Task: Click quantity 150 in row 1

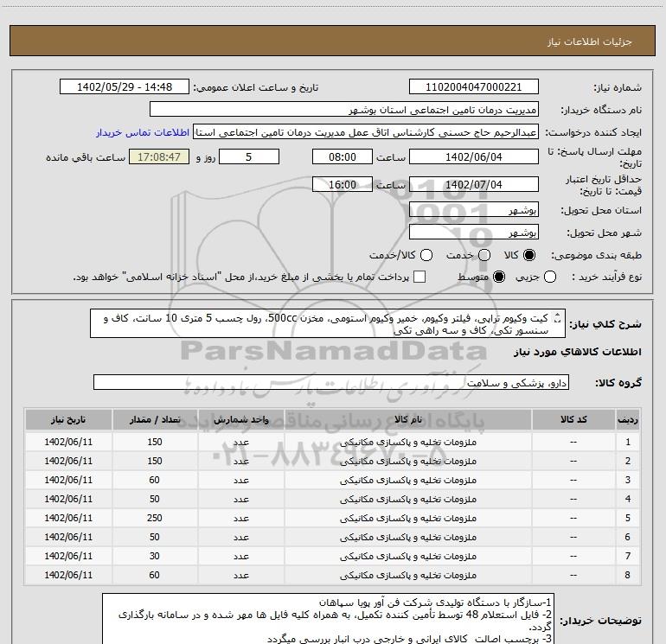Action: (155, 442)
